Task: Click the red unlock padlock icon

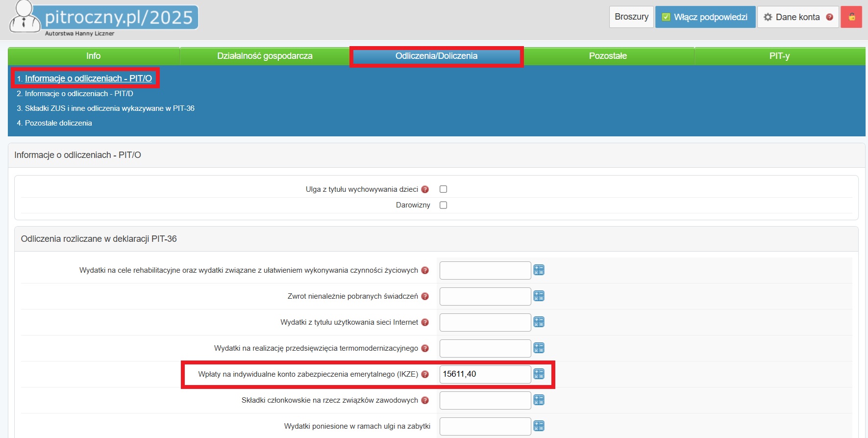Action: click(851, 17)
